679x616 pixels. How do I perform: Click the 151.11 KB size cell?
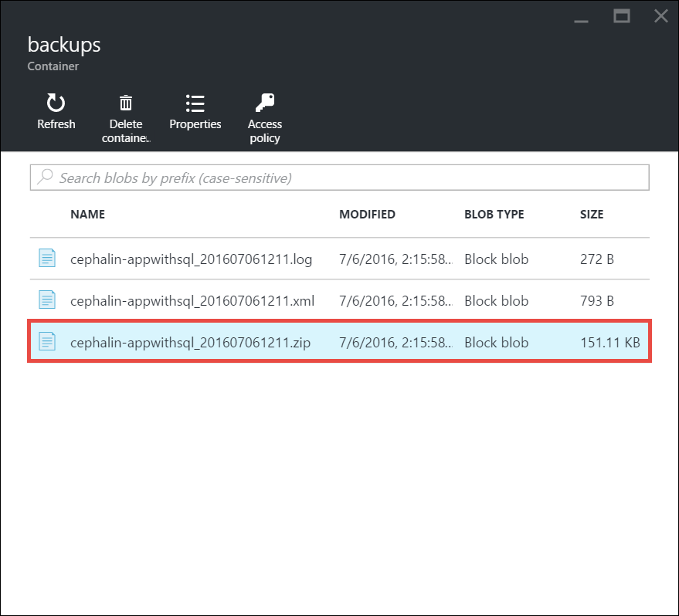click(x=609, y=342)
